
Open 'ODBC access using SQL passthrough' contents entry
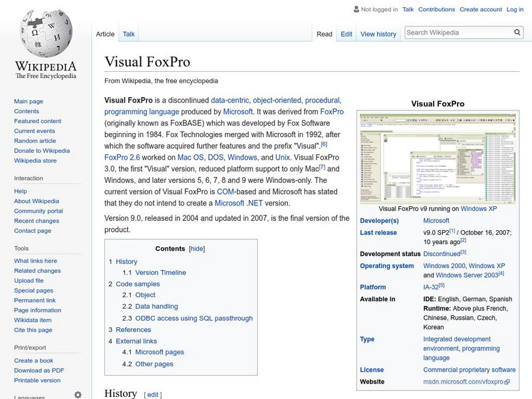pos(194,318)
